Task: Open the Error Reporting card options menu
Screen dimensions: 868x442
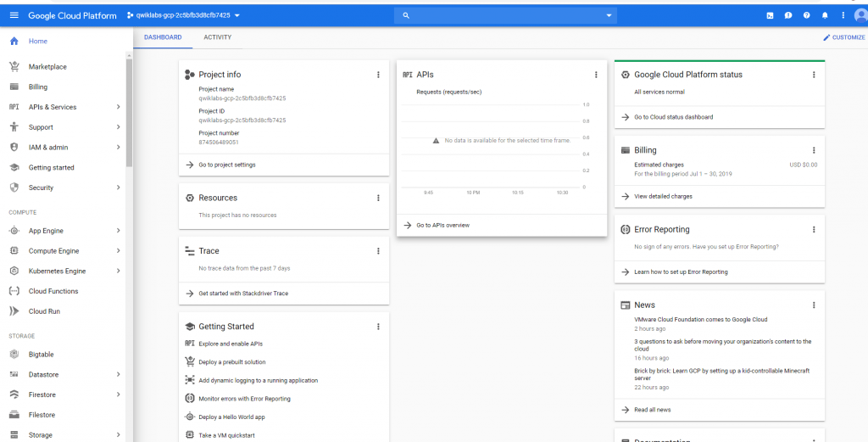Action: (814, 229)
